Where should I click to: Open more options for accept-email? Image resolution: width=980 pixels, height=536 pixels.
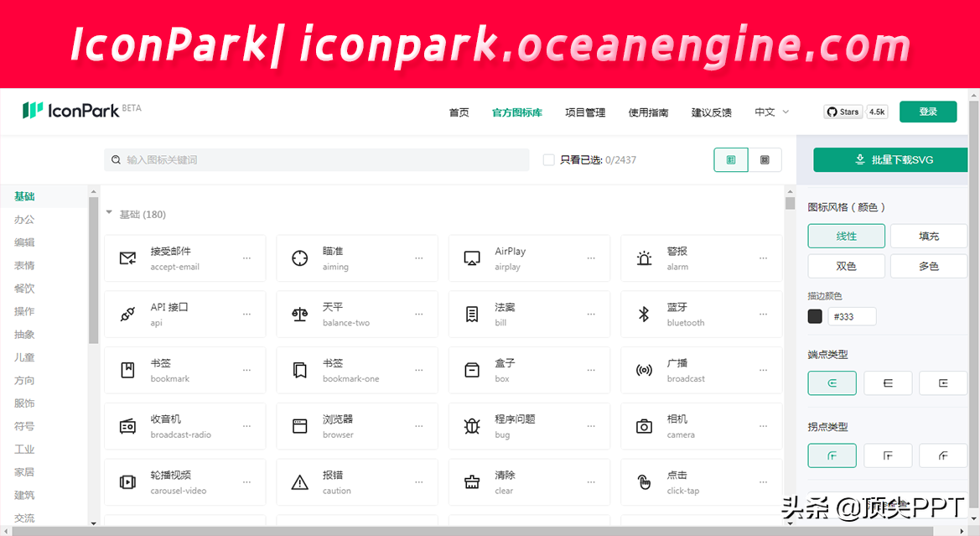pyautogui.click(x=246, y=258)
